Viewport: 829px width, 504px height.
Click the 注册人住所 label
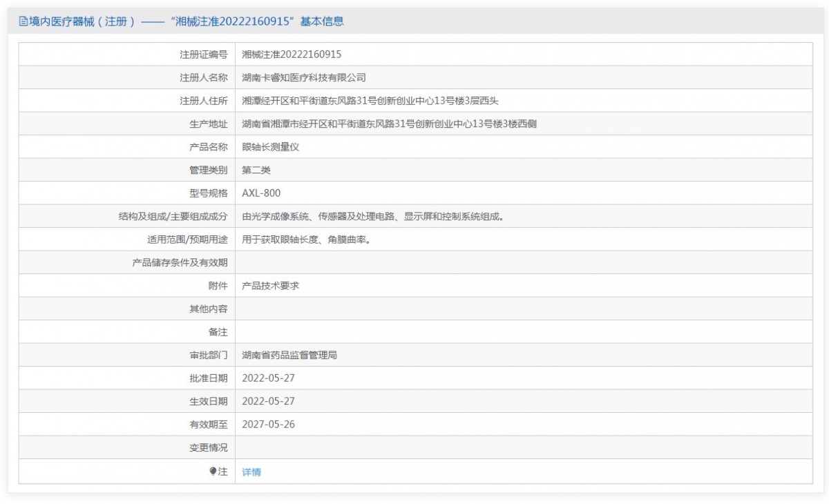click(x=204, y=101)
